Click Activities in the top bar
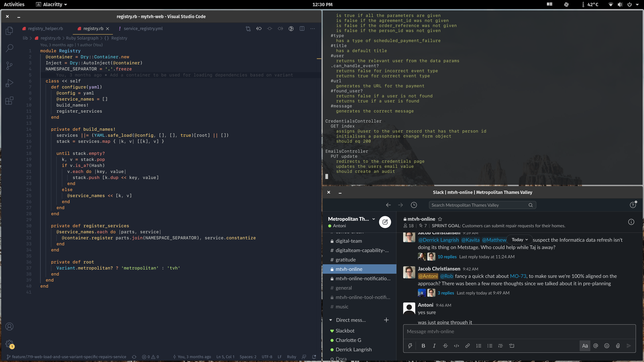 (14, 4)
